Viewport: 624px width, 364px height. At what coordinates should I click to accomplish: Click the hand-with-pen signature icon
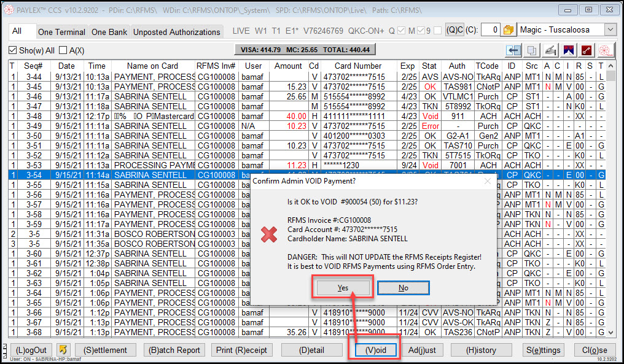[x=550, y=50]
